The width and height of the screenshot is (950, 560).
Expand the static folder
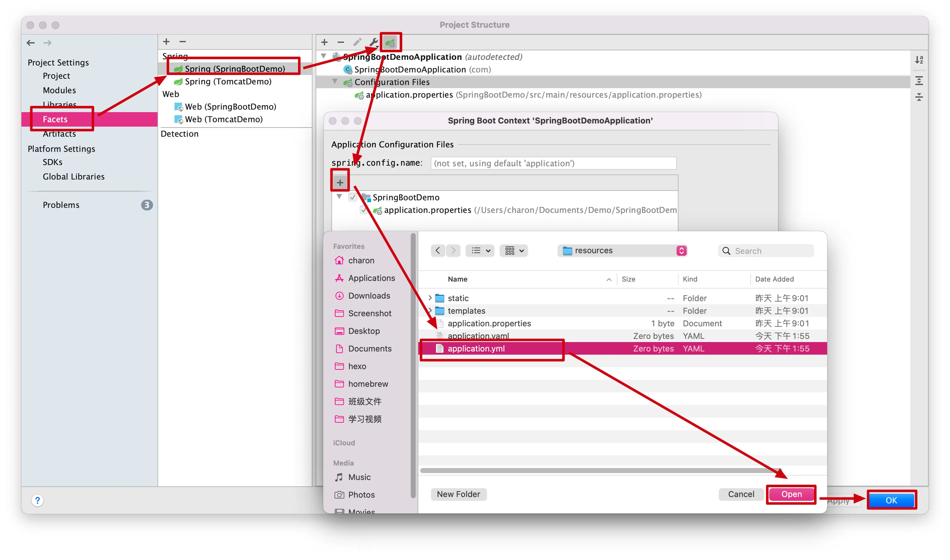click(x=430, y=298)
